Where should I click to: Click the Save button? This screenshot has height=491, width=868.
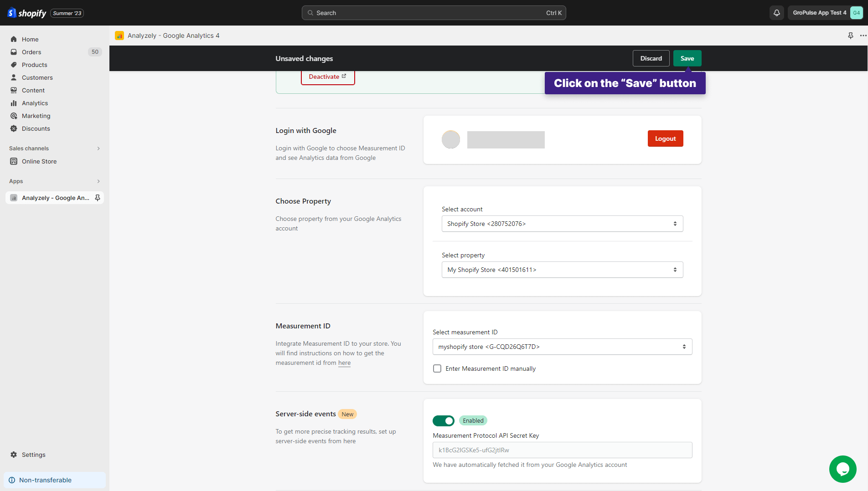(687, 58)
